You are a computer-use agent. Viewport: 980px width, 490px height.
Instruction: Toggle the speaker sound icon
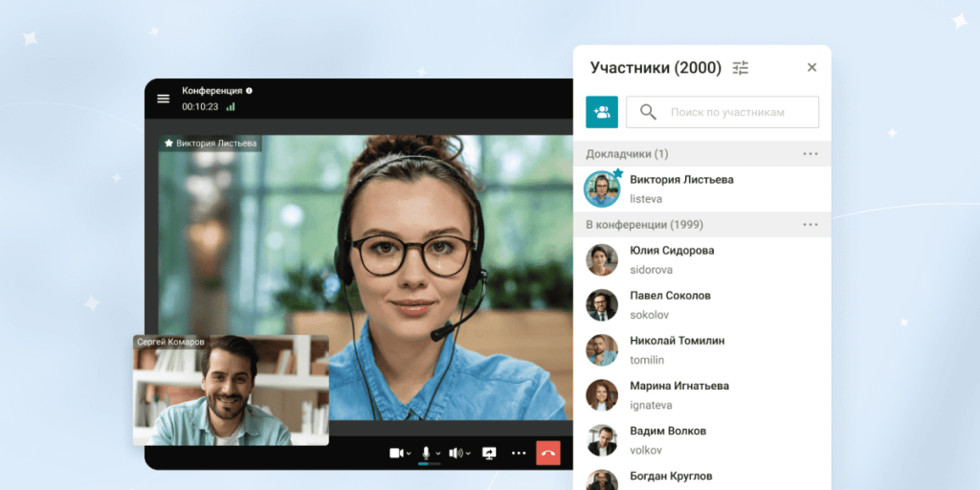pos(456,453)
